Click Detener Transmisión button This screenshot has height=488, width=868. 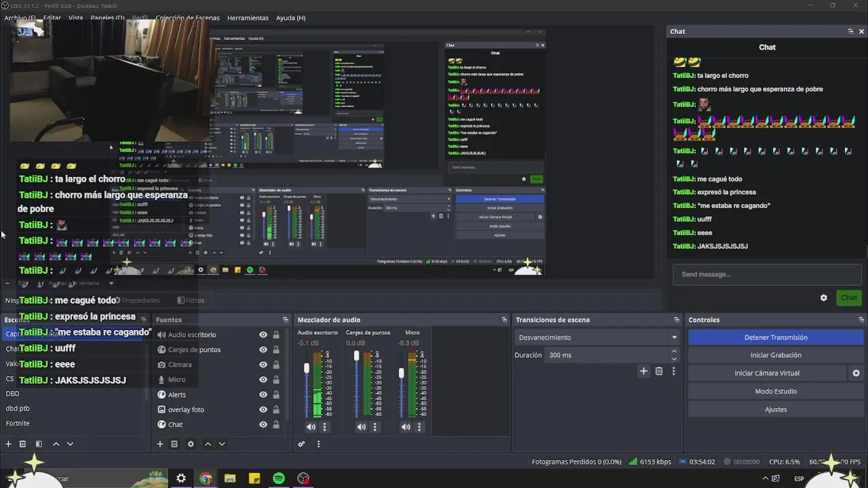pos(776,338)
